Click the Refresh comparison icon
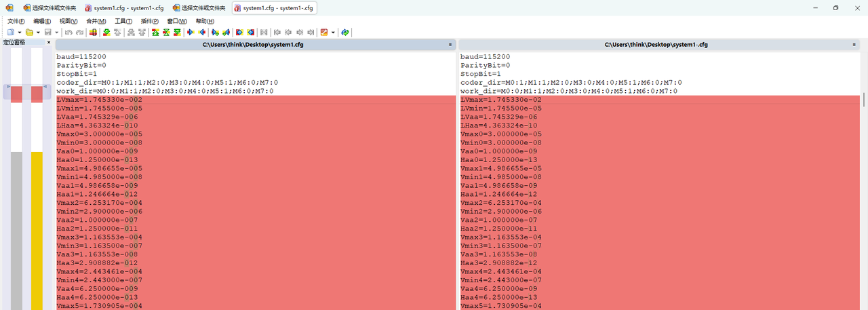 click(x=344, y=32)
